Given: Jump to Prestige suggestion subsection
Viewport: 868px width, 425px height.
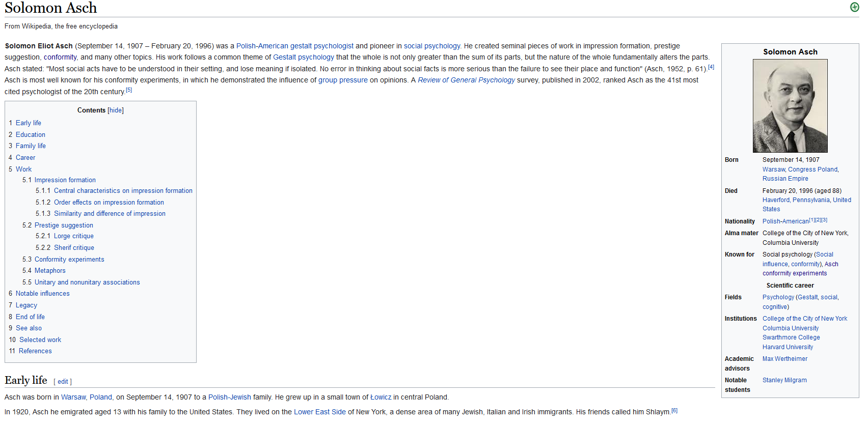Looking at the screenshot, I should point(64,225).
